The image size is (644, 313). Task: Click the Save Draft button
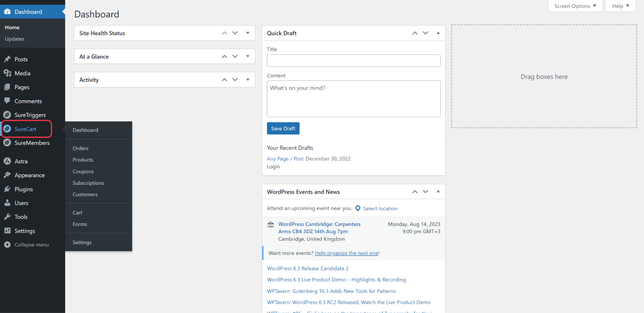[283, 128]
